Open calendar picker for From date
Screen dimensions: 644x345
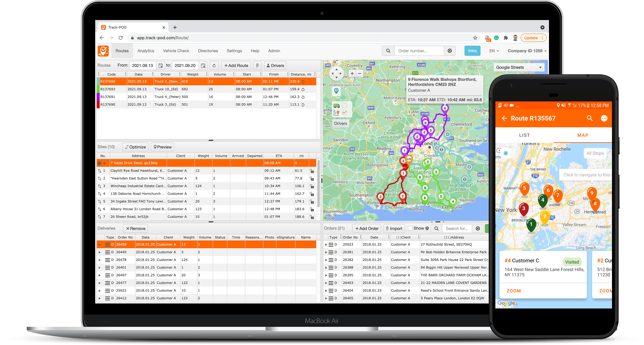point(161,65)
